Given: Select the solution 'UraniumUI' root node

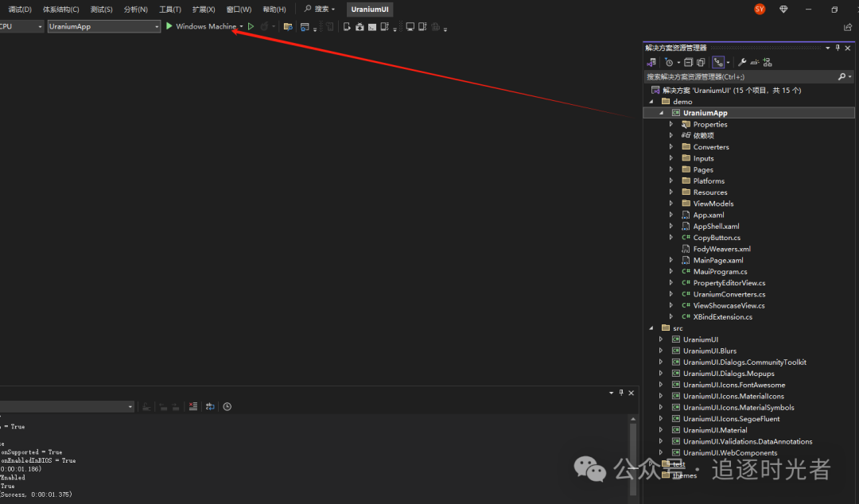Looking at the screenshot, I should 732,91.
